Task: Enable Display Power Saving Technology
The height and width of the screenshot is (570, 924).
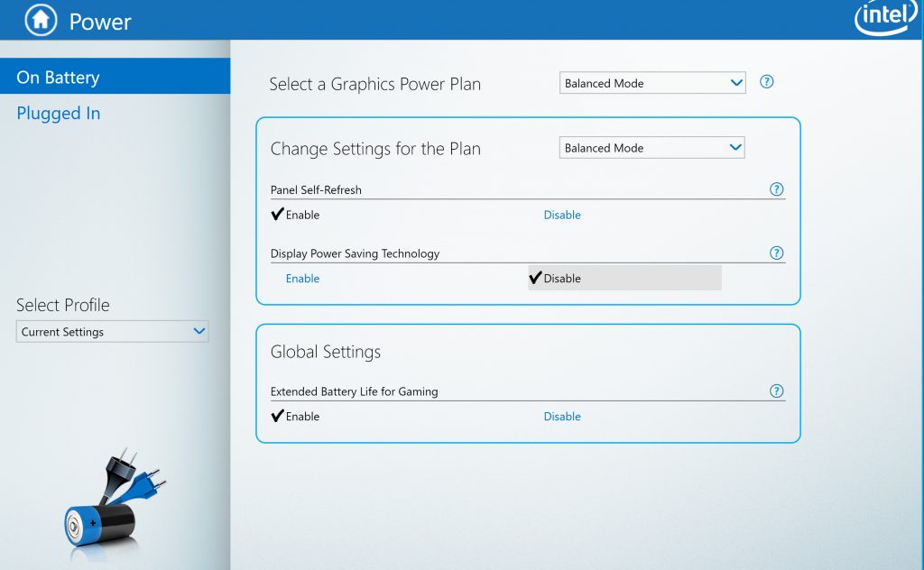Action: 302,279
